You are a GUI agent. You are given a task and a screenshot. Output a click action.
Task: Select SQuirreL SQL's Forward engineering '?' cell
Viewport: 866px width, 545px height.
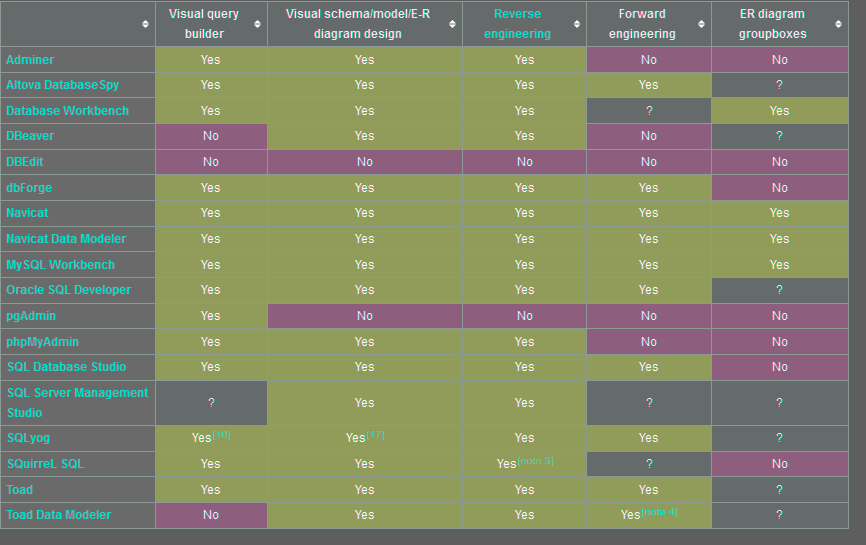coord(649,464)
